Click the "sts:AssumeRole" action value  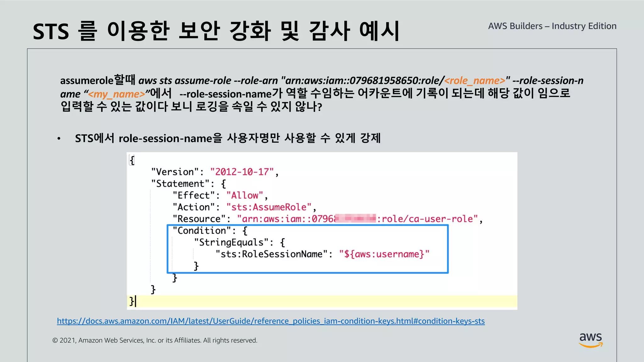click(269, 207)
